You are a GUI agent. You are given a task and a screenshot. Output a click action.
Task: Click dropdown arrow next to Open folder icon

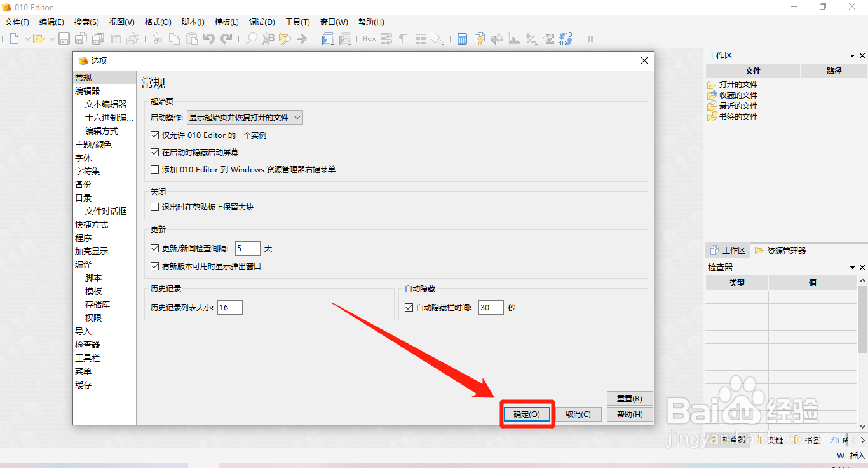(x=52, y=39)
